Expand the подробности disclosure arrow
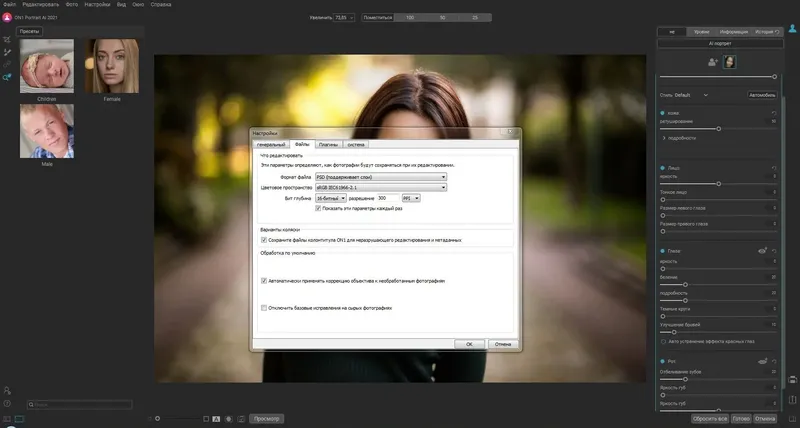Screen dimensions: 800x428 tap(664, 138)
